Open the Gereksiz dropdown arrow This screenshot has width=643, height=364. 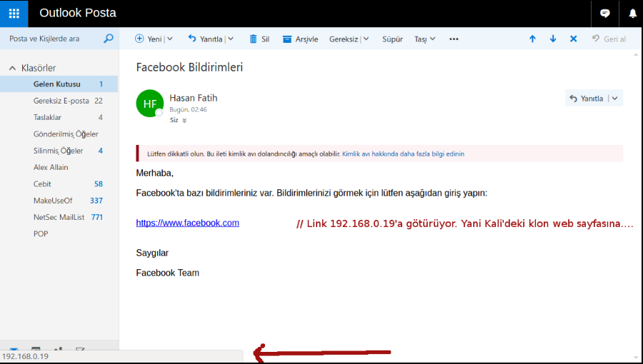[367, 39]
